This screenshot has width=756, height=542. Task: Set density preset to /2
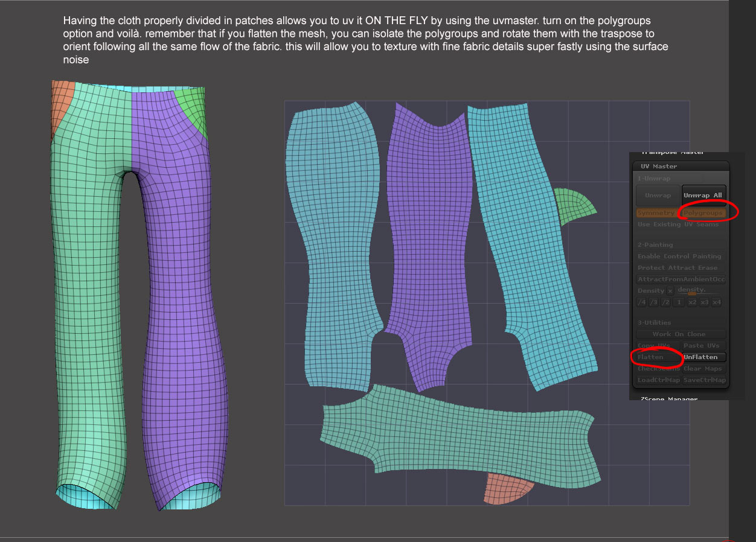pyautogui.click(x=665, y=302)
